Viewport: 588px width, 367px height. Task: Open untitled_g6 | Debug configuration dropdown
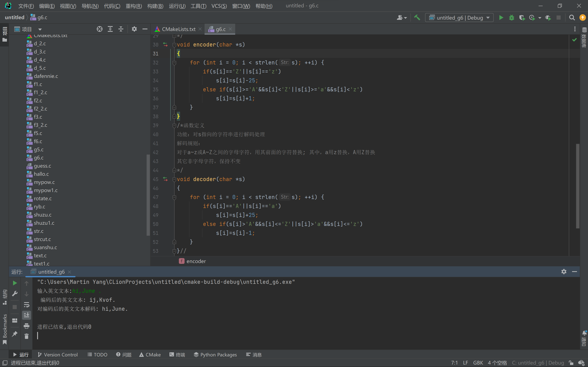tap(459, 18)
